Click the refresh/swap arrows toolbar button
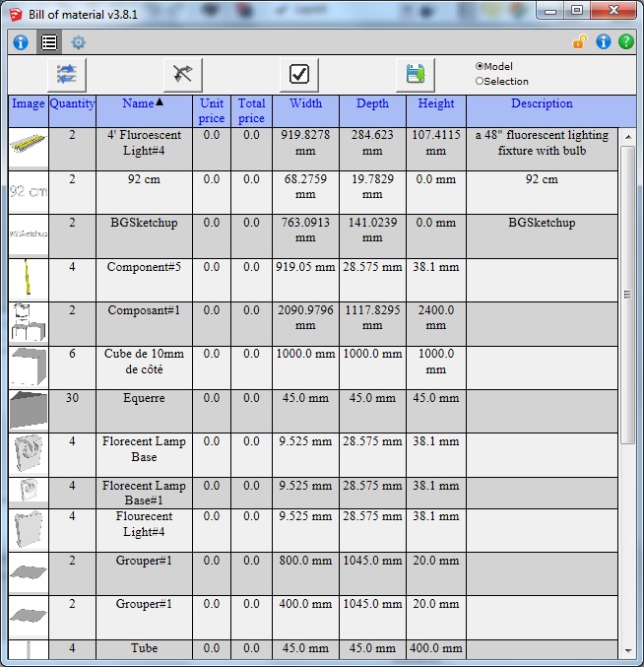 67,75
